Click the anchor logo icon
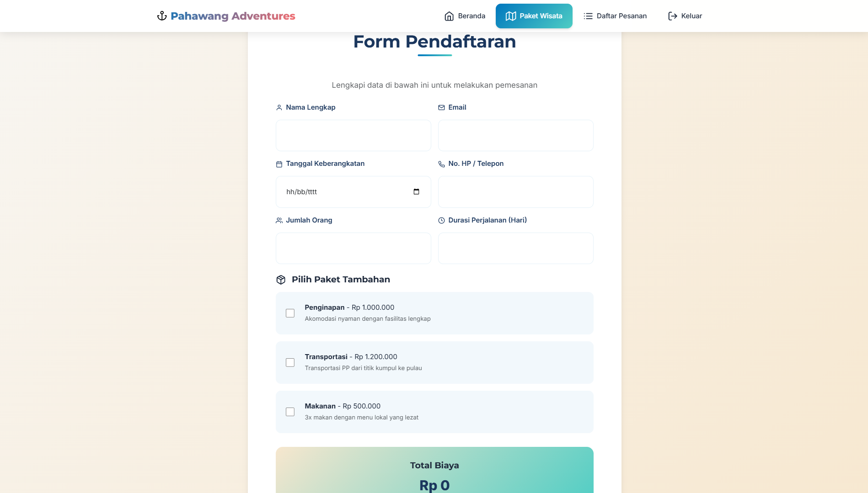This screenshot has width=868, height=493. (162, 16)
